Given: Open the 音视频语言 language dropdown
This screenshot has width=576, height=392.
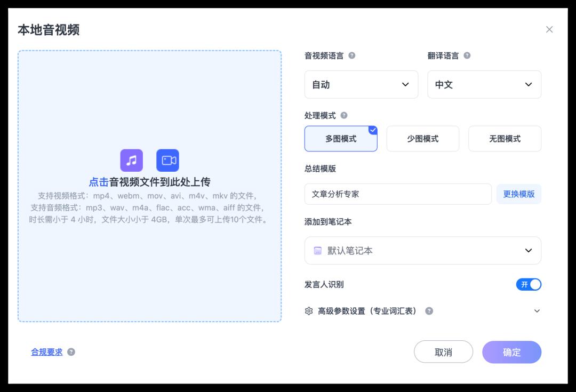Looking at the screenshot, I should point(361,84).
